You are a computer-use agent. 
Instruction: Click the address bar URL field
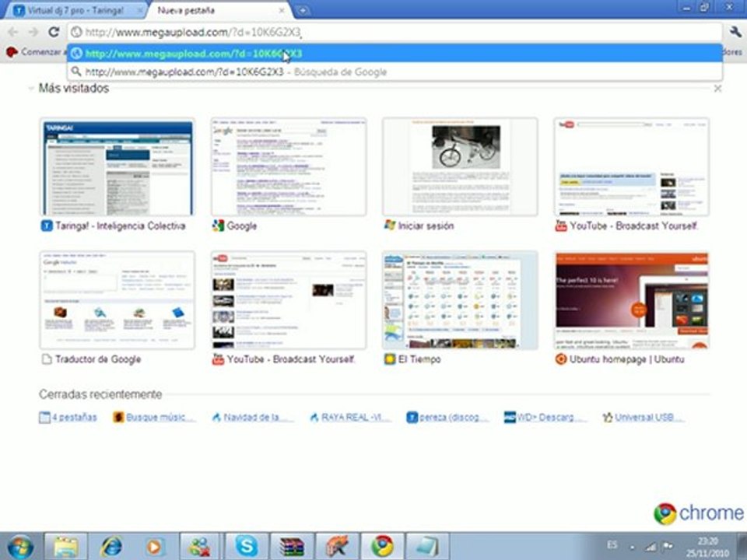pos(395,33)
